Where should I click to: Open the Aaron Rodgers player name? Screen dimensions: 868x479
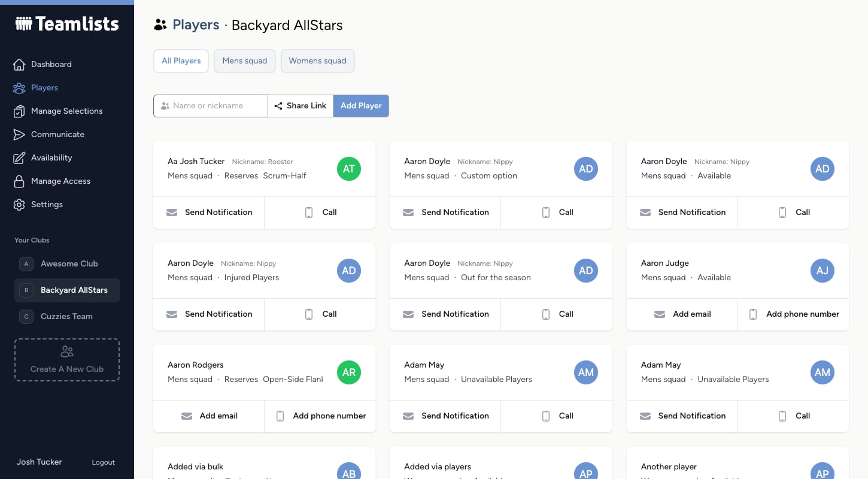(x=196, y=365)
